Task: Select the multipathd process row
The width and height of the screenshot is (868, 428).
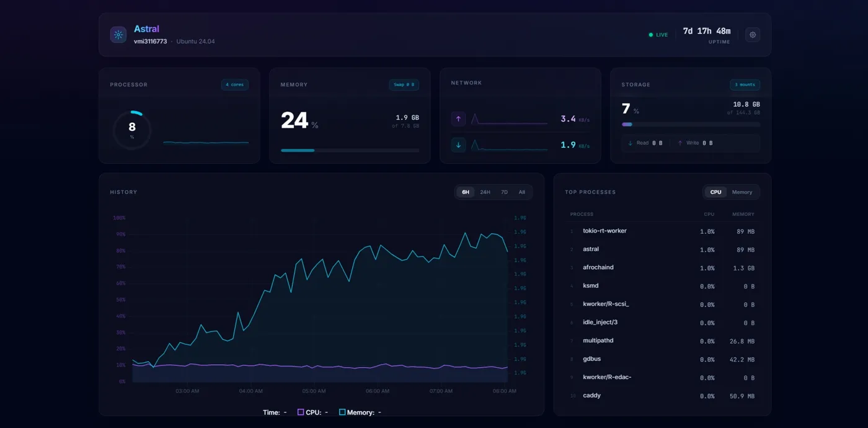Action: 662,341
